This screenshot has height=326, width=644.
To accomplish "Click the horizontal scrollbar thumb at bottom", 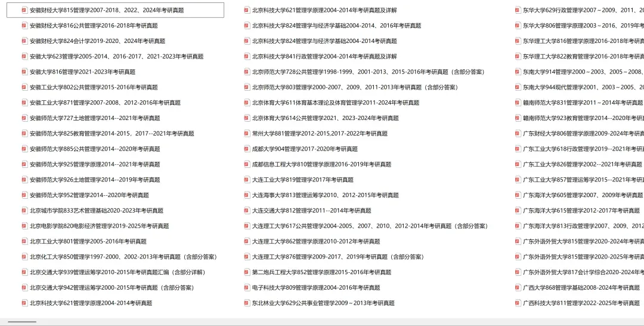I will (x=22, y=322).
